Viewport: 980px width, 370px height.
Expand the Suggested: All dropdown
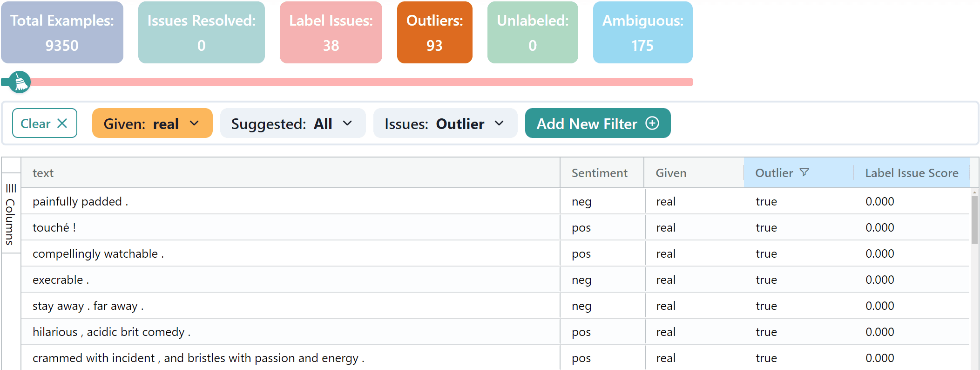tap(292, 123)
